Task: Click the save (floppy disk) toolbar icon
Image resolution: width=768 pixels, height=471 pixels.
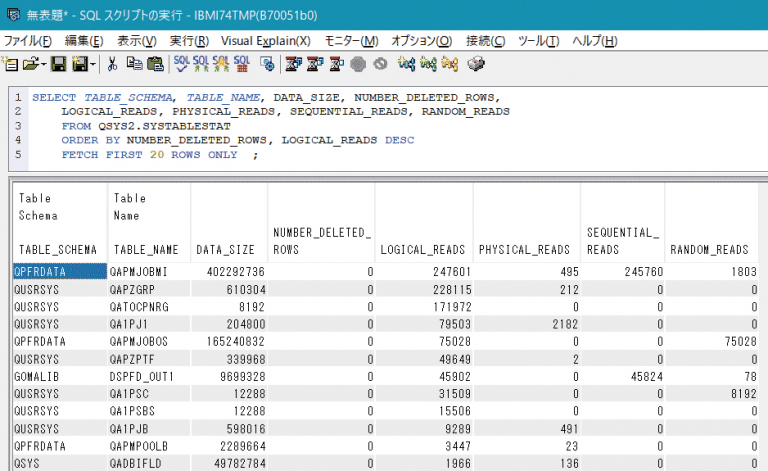Action: (x=58, y=64)
